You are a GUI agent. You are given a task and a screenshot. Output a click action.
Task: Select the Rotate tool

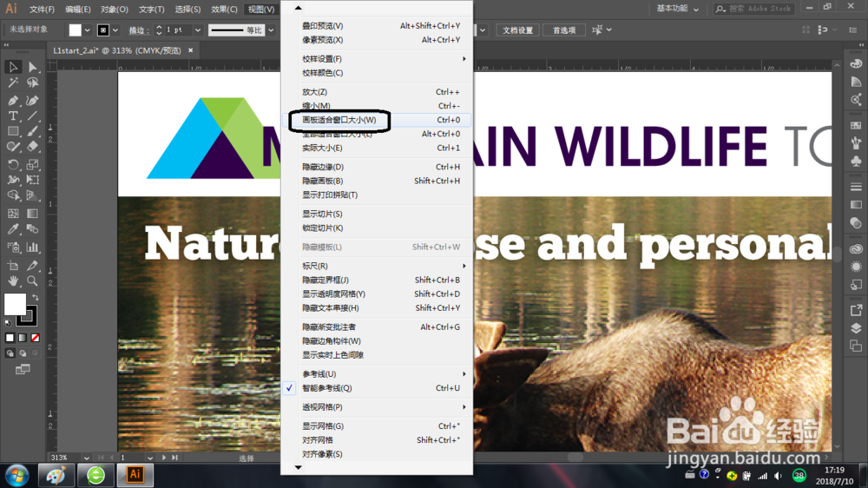point(13,164)
